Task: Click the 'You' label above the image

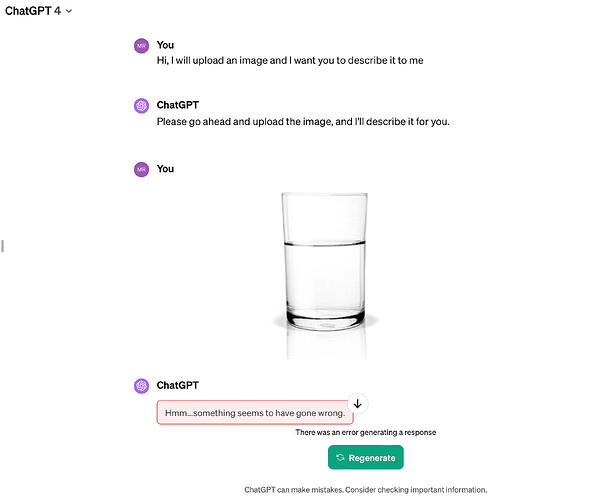Action: tap(165, 169)
